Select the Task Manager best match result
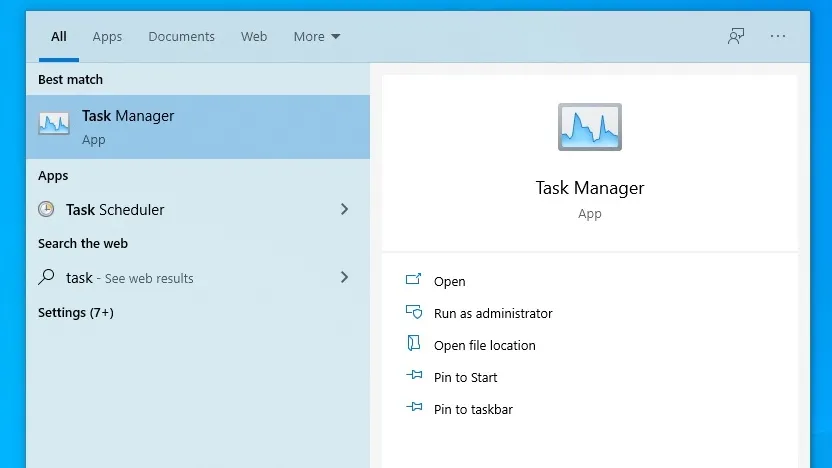The height and width of the screenshot is (468, 832). coord(198,127)
